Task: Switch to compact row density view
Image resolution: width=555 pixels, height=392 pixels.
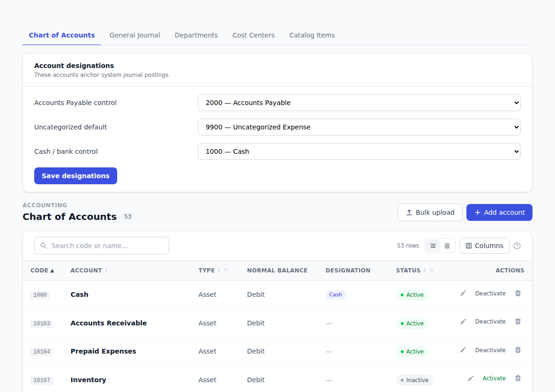Action: pyautogui.click(x=447, y=246)
